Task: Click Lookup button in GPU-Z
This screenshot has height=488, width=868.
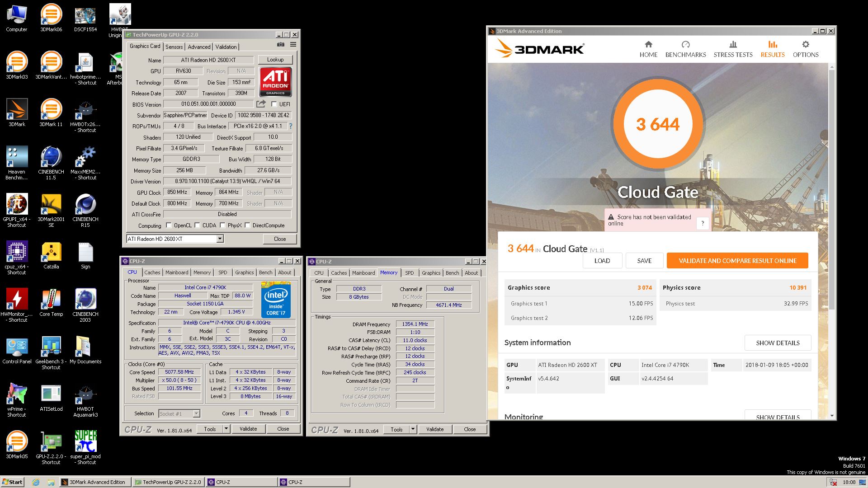Action: click(x=275, y=60)
